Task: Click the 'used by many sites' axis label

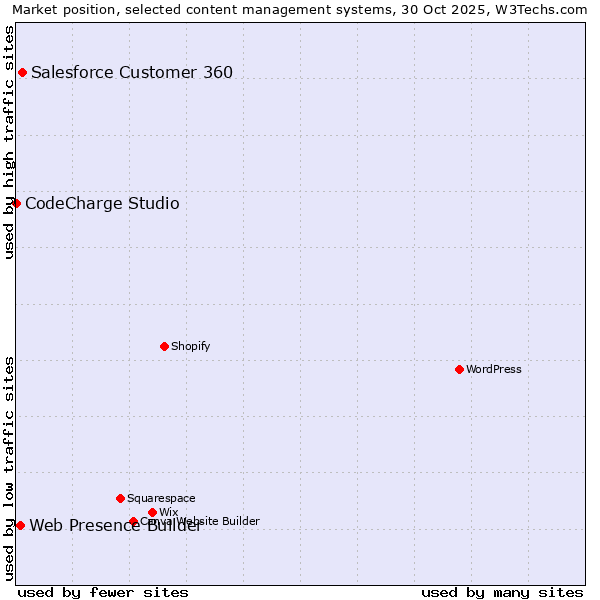Action: tap(502, 592)
